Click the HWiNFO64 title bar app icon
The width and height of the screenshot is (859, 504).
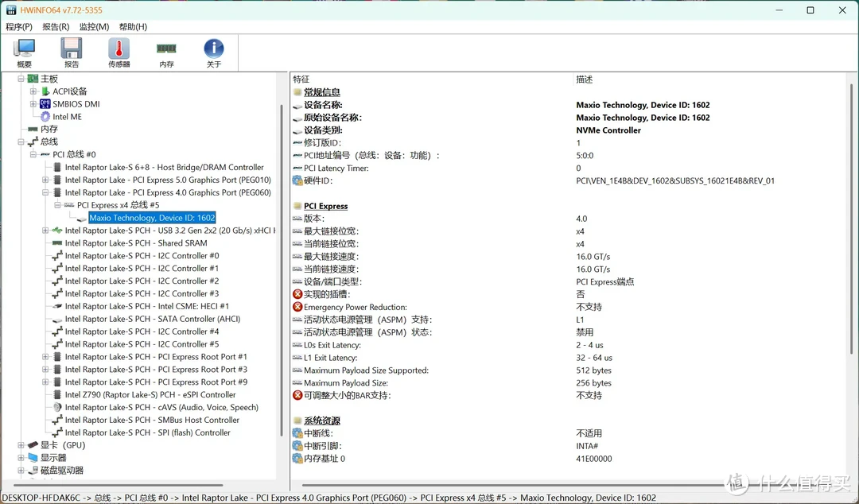click(11, 10)
